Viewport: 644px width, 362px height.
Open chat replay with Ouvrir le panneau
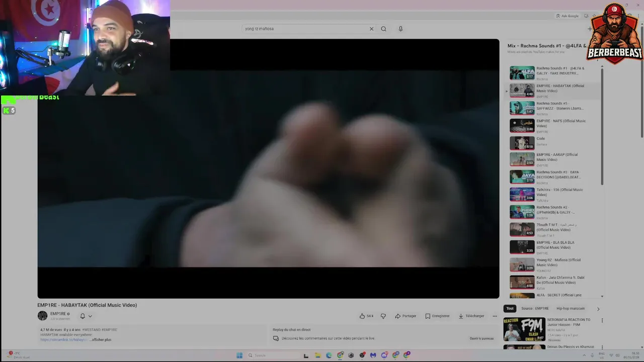481,338
